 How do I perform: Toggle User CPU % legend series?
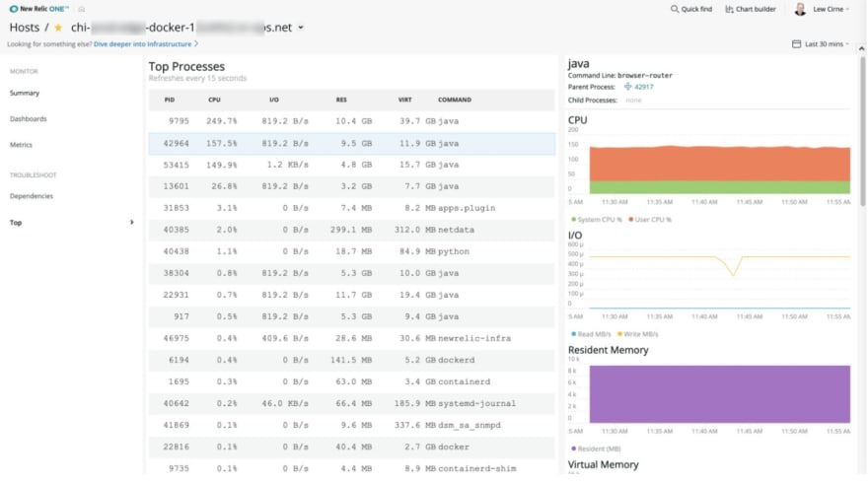point(650,220)
